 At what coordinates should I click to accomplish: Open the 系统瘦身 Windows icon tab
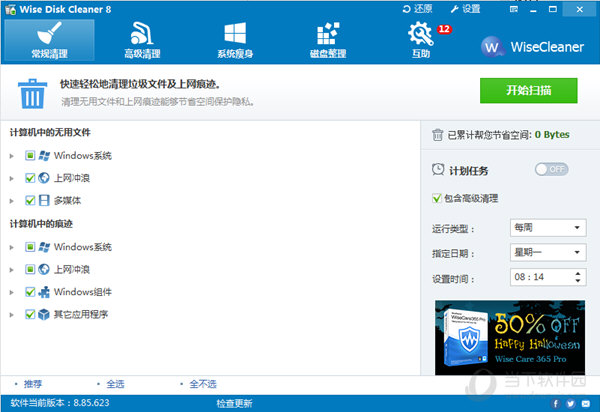pos(235,39)
